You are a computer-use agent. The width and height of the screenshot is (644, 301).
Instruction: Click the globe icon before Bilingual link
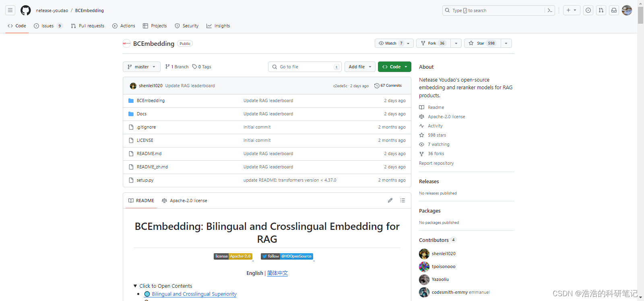click(x=147, y=294)
